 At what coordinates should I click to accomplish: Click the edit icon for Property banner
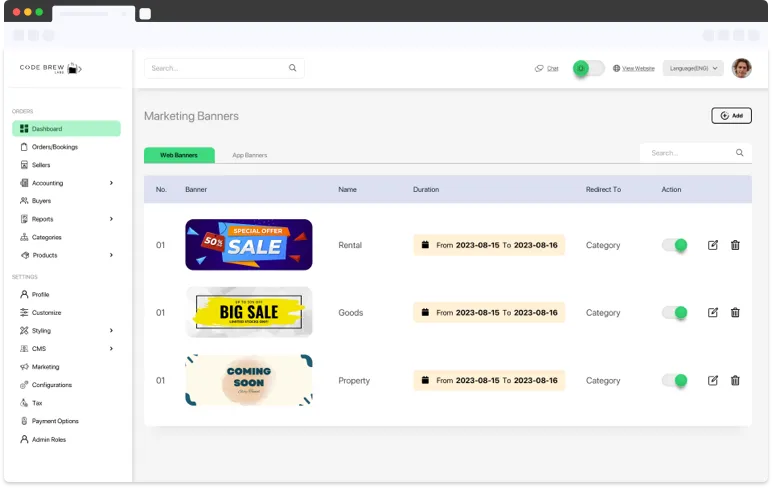pos(713,380)
